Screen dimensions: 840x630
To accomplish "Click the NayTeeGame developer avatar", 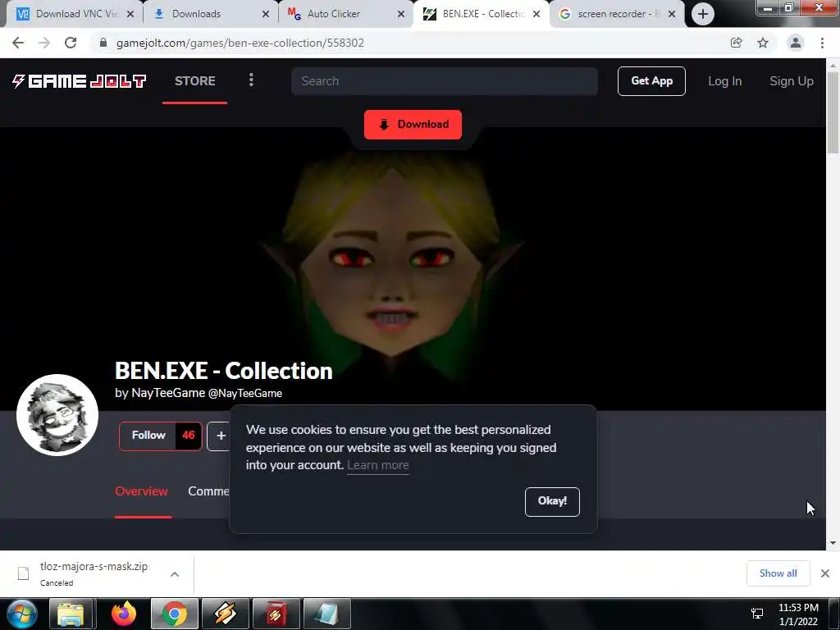I will click(x=57, y=414).
